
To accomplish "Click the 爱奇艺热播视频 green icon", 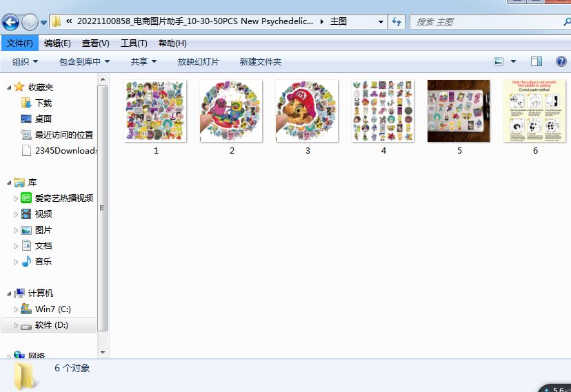I will [x=26, y=198].
